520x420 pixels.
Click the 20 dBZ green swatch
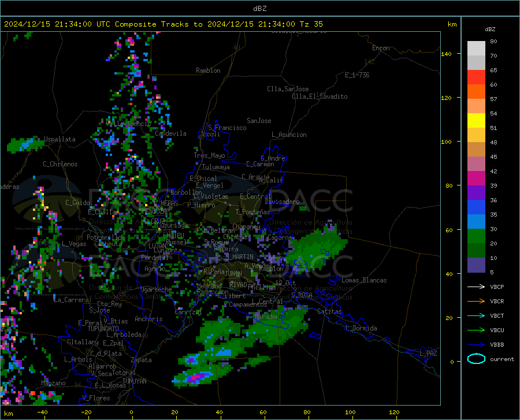coord(476,251)
